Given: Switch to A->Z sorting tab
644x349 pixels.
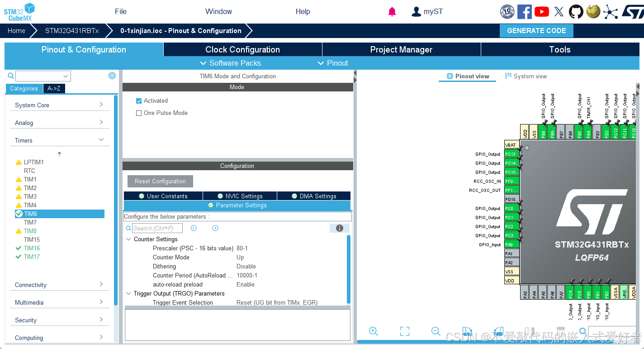Looking at the screenshot, I should pyautogui.click(x=54, y=89).
